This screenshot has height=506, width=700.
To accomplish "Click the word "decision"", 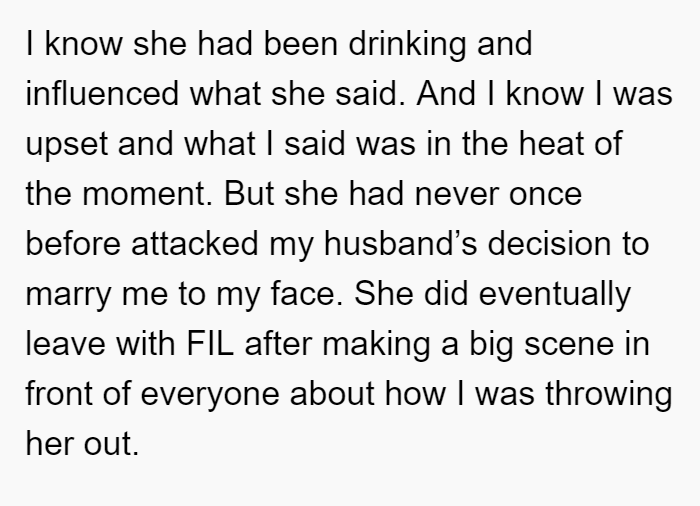I will (549, 244).
